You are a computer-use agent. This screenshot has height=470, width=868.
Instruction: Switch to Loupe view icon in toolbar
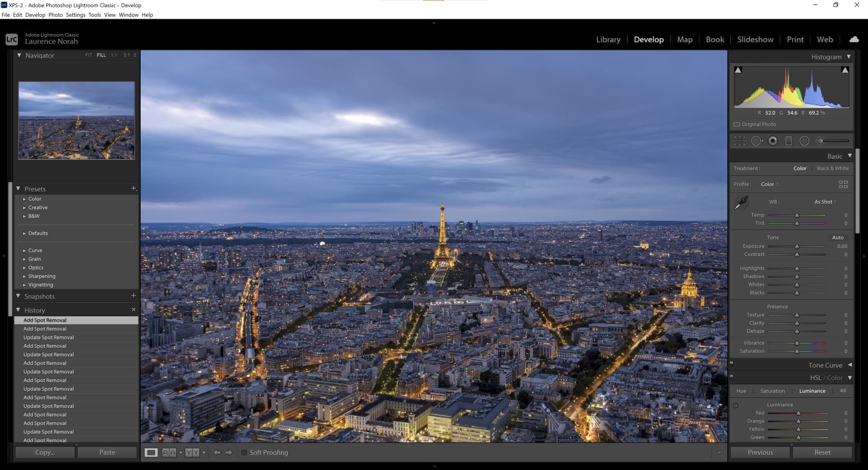point(151,453)
